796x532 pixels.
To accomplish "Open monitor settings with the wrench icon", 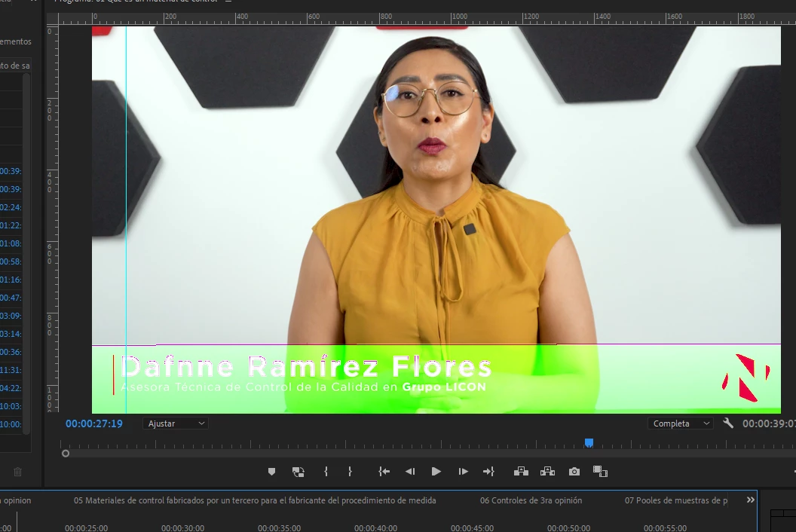I will (728, 423).
